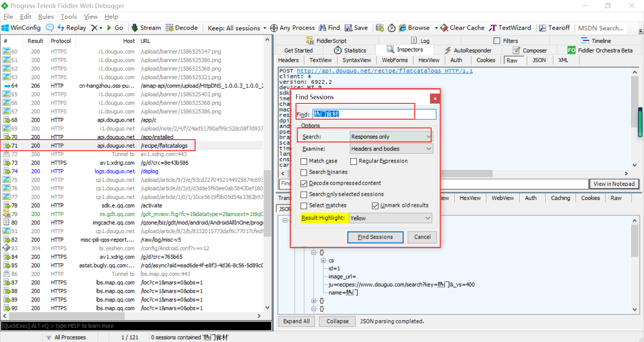
Task: Click the Replay arrows icon
Action: 61,28
